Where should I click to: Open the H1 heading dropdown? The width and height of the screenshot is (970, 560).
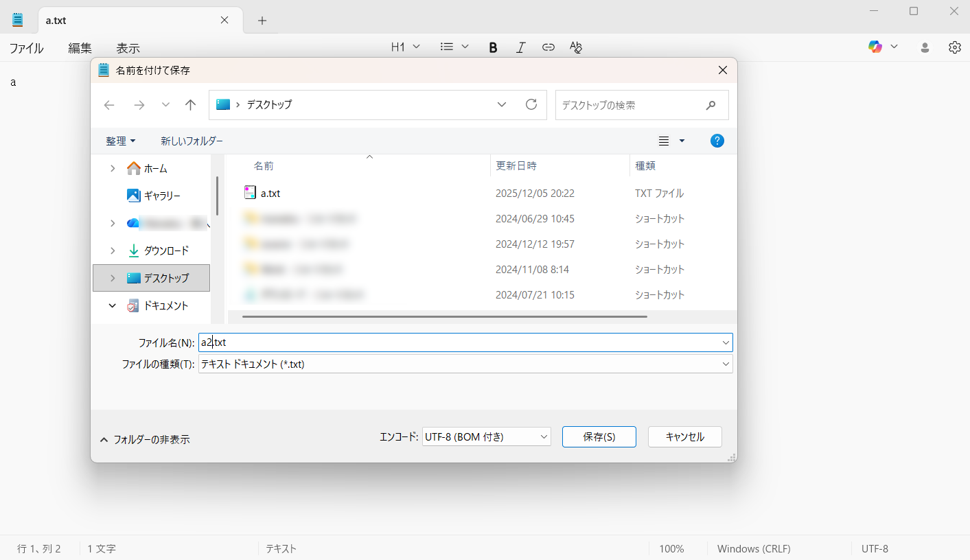tap(405, 47)
